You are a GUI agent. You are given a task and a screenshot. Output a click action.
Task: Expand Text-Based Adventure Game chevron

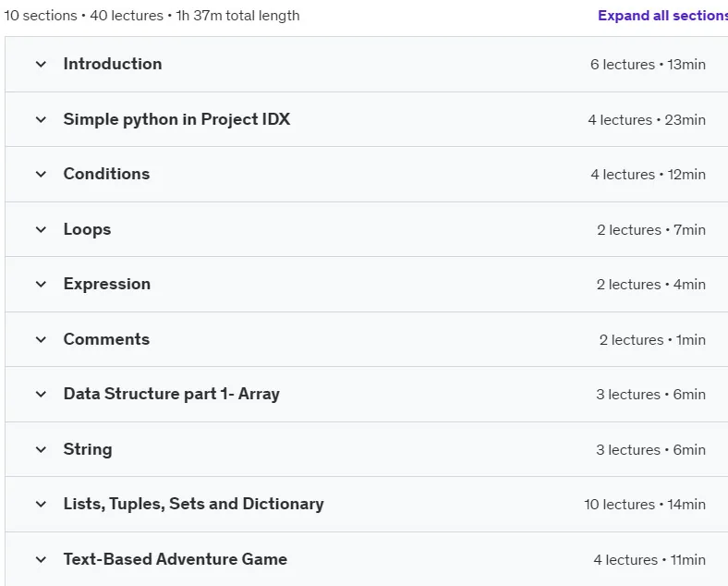[41, 559]
